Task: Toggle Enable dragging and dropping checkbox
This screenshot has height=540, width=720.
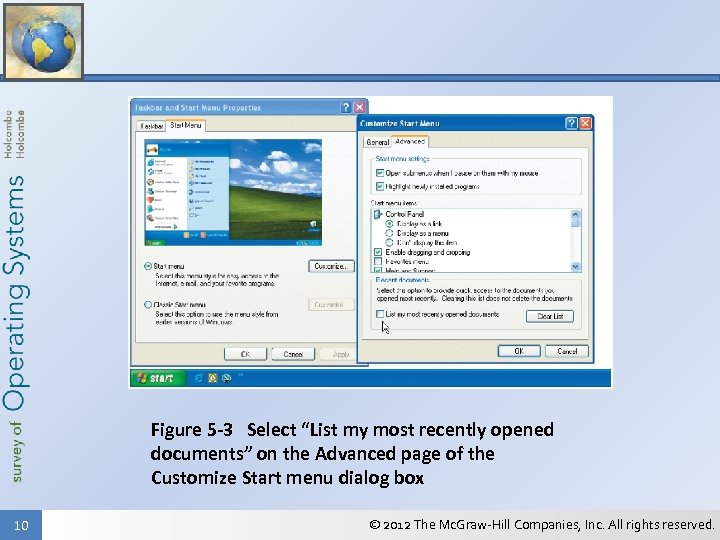Action: tap(378, 252)
